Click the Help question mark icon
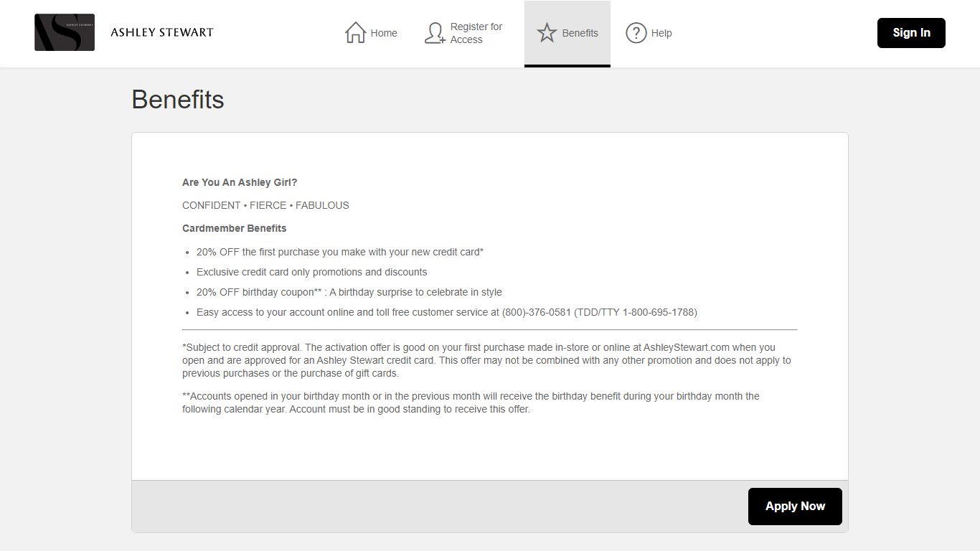980x551 pixels. [x=636, y=33]
